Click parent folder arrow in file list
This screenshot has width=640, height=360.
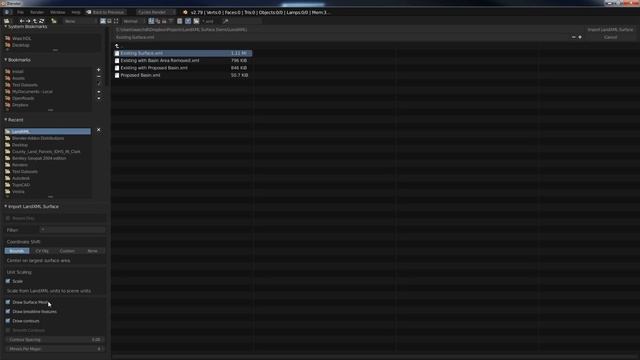point(117,46)
